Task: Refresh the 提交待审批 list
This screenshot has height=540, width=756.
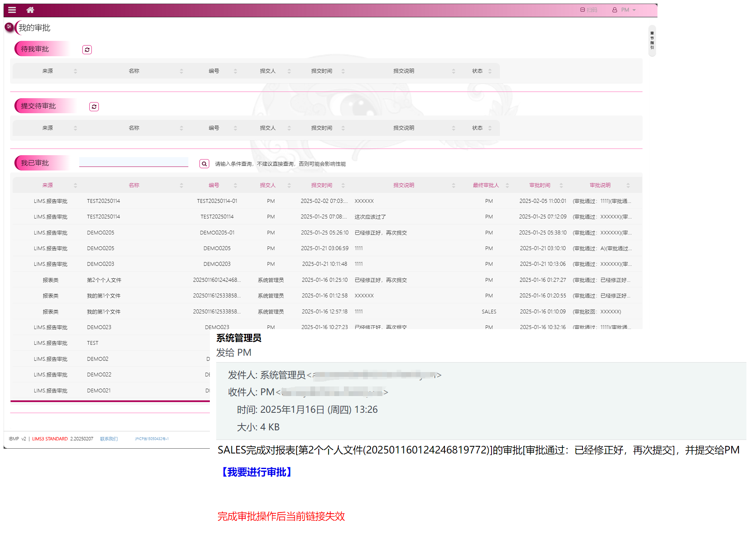Action: (x=94, y=107)
